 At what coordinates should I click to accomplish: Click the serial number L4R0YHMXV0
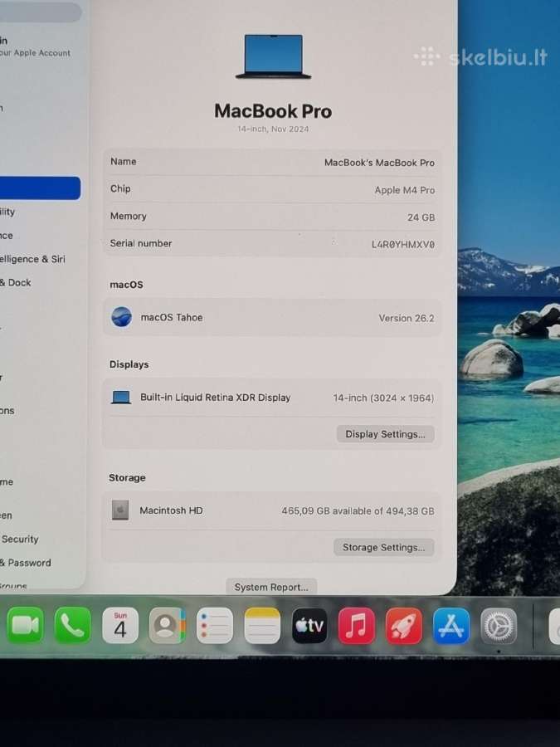click(x=403, y=244)
